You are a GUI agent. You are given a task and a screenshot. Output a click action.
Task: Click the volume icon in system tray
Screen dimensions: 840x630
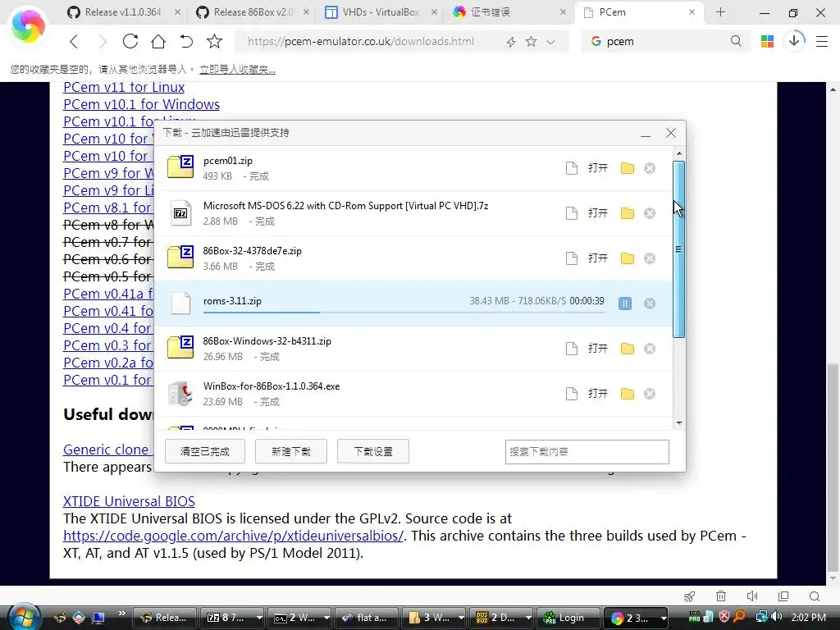point(777,617)
